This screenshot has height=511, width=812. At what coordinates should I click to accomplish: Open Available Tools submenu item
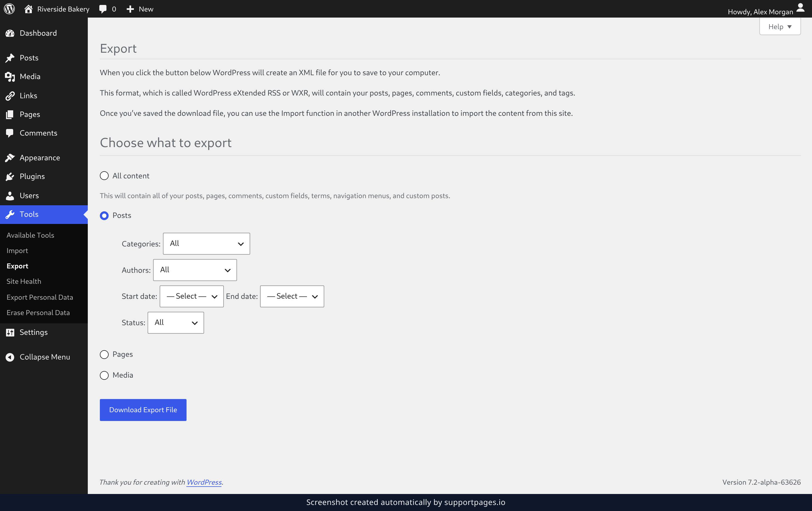pos(30,235)
